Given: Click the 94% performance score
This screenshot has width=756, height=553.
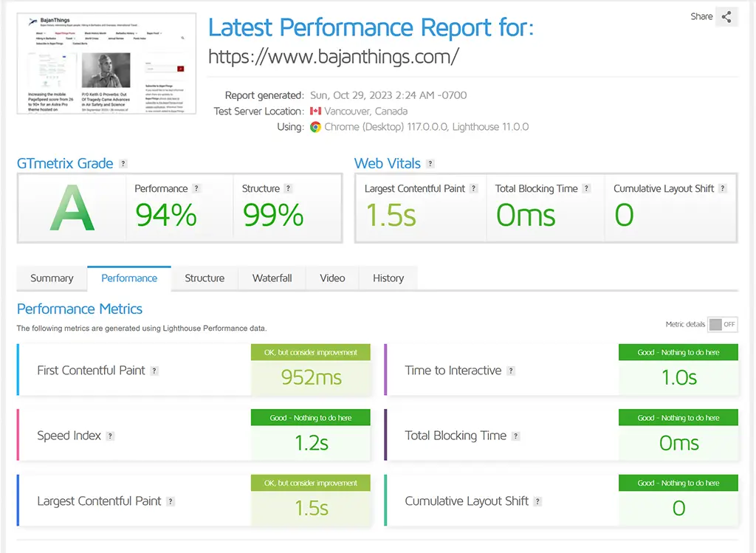Looking at the screenshot, I should point(166,215).
